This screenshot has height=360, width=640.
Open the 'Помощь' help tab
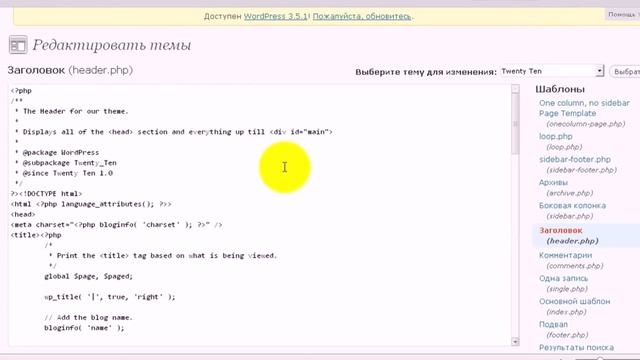click(x=622, y=14)
